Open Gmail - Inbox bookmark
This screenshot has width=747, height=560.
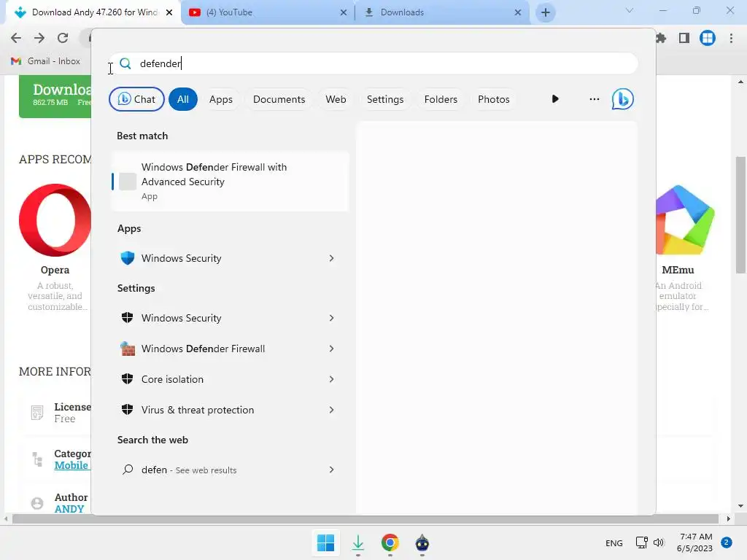[45, 61]
